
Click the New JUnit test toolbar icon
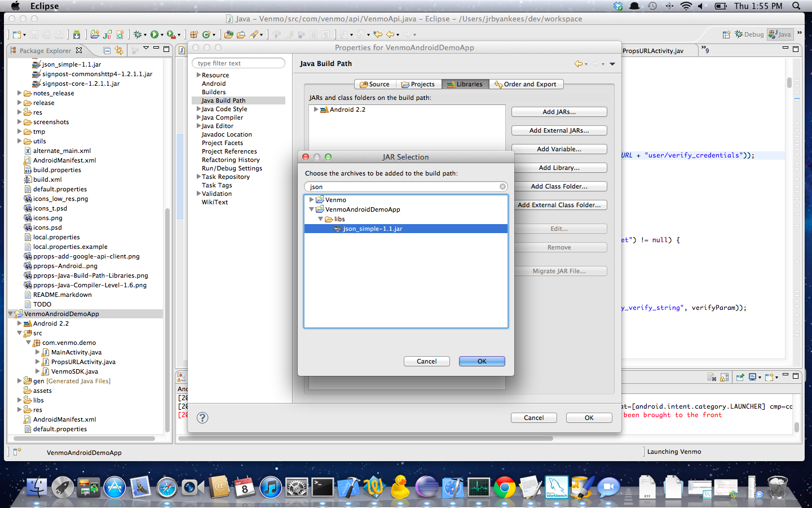pyautogui.click(x=107, y=34)
